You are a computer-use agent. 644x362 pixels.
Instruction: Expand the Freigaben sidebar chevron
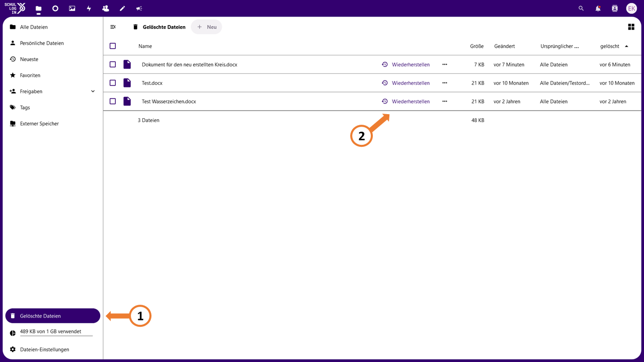tap(93, 92)
